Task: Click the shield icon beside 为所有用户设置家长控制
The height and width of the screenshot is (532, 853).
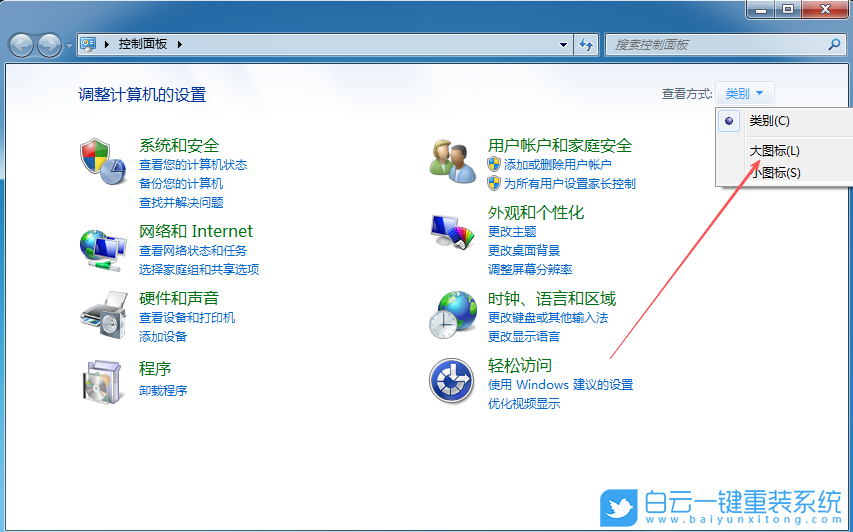Action: coord(493,183)
